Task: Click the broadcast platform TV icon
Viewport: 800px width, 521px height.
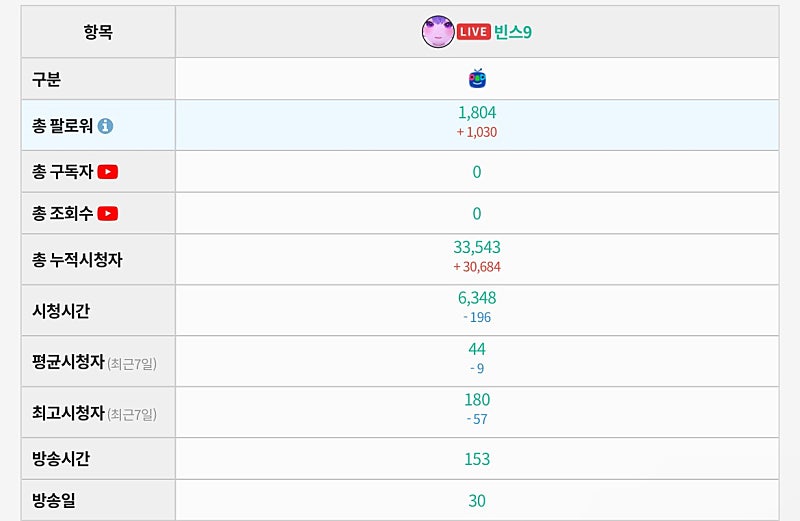Action: 477,79
